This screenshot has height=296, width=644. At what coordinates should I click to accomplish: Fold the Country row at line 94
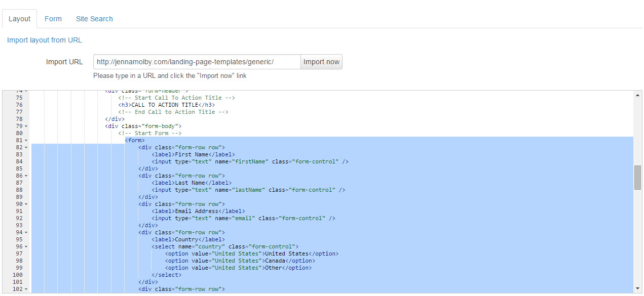[26, 232]
